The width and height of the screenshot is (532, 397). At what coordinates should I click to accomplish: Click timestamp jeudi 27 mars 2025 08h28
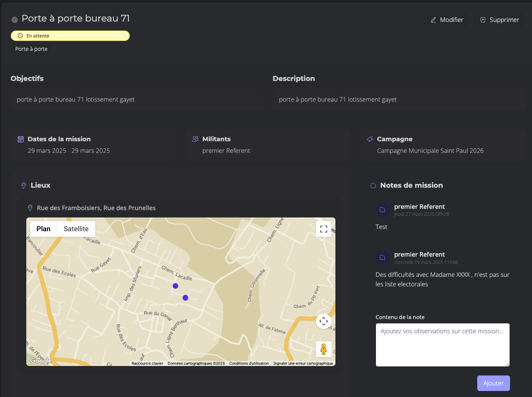(422, 214)
